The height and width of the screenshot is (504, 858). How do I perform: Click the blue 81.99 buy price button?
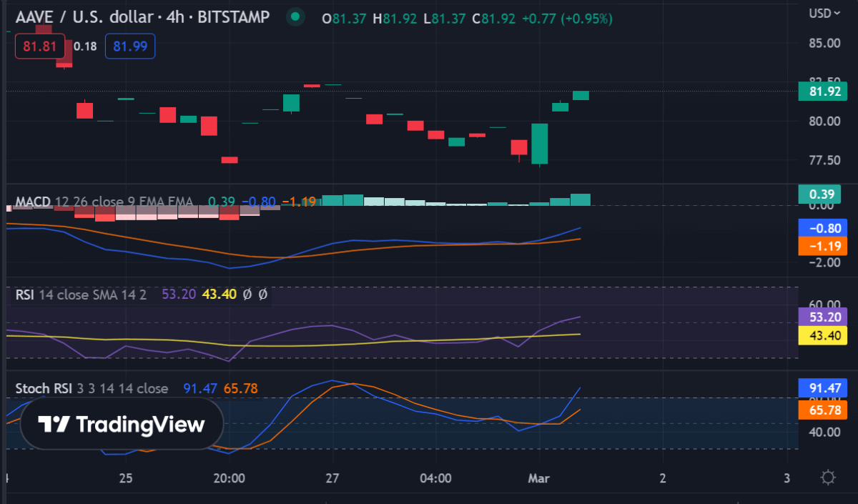pos(130,46)
